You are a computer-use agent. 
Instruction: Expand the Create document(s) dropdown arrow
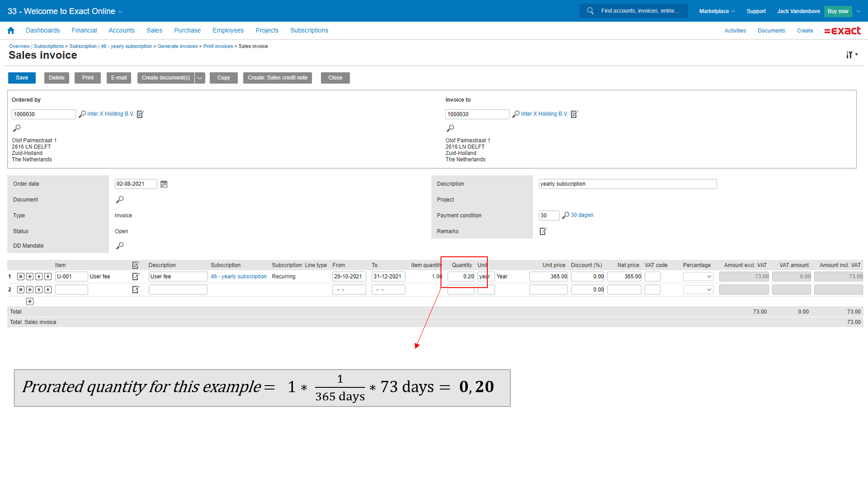coord(200,78)
